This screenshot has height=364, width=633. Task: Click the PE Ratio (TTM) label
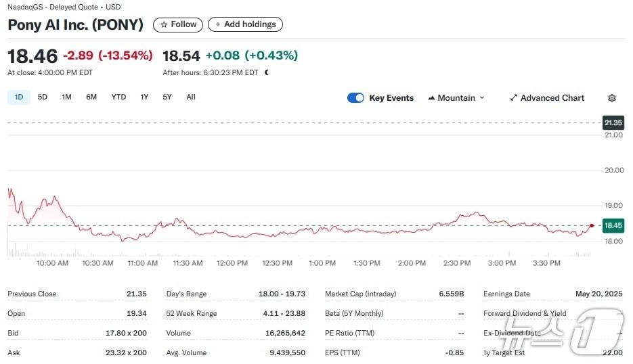pyautogui.click(x=349, y=334)
